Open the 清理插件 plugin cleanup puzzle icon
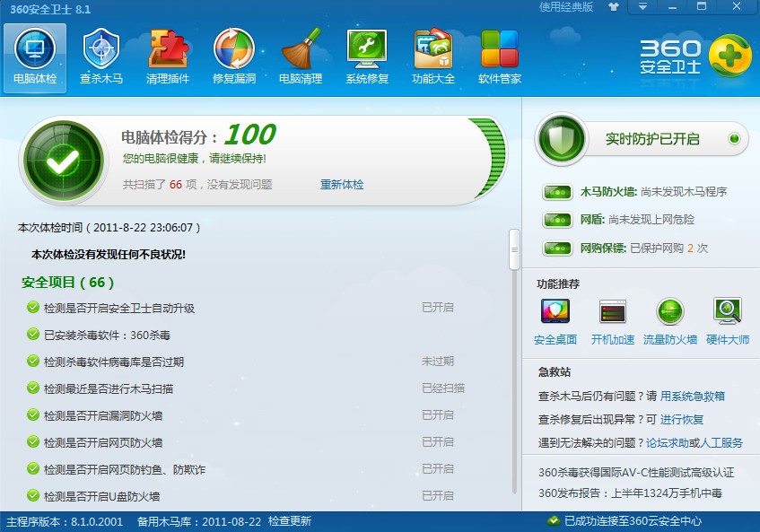 click(168, 48)
